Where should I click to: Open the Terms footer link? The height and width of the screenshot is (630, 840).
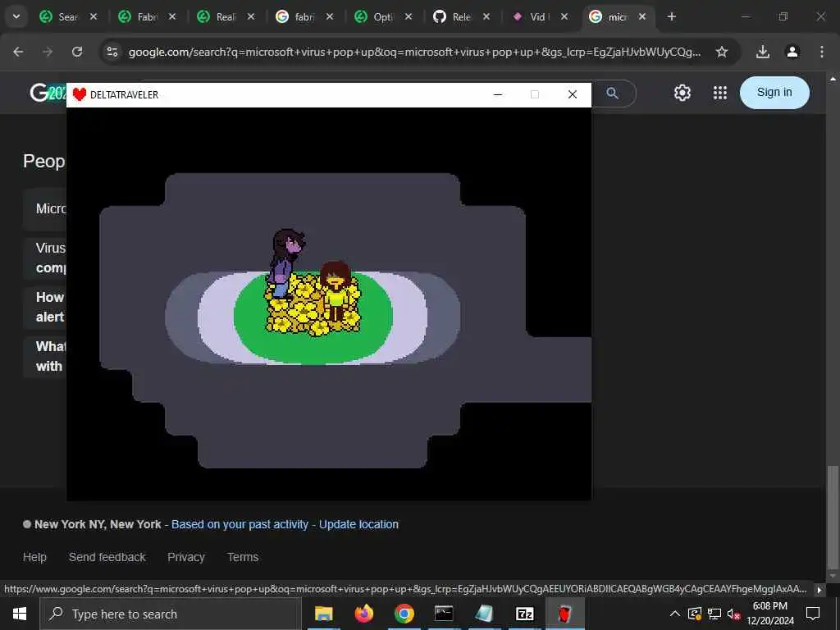point(243,557)
